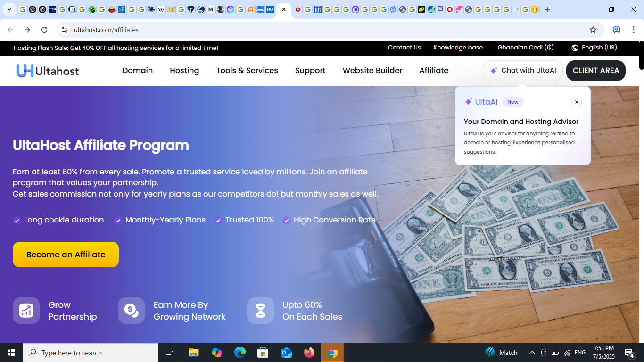Click the Ultahost logo

pos(48,71)
